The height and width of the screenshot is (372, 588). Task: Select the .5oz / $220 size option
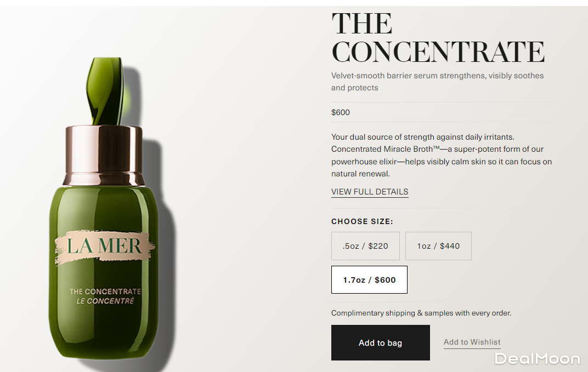coord(365,246)
